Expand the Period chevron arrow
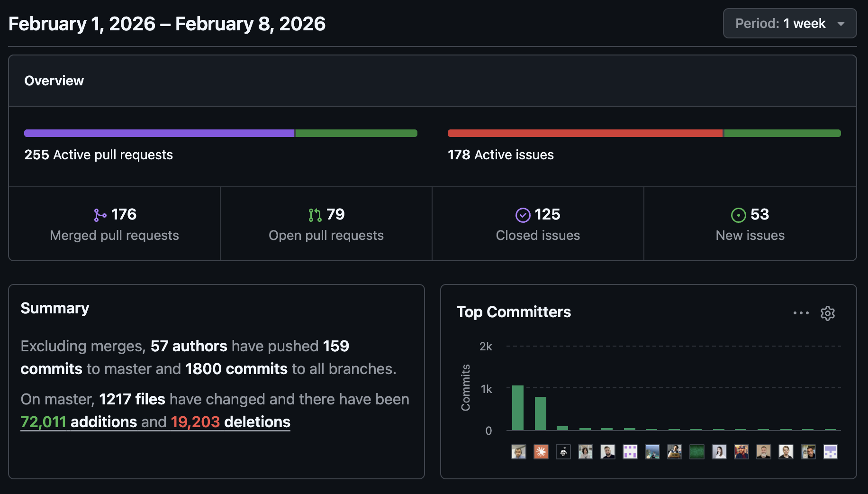Image resolution: width=868 pixels, height=494 pixels. coord(841,23)
